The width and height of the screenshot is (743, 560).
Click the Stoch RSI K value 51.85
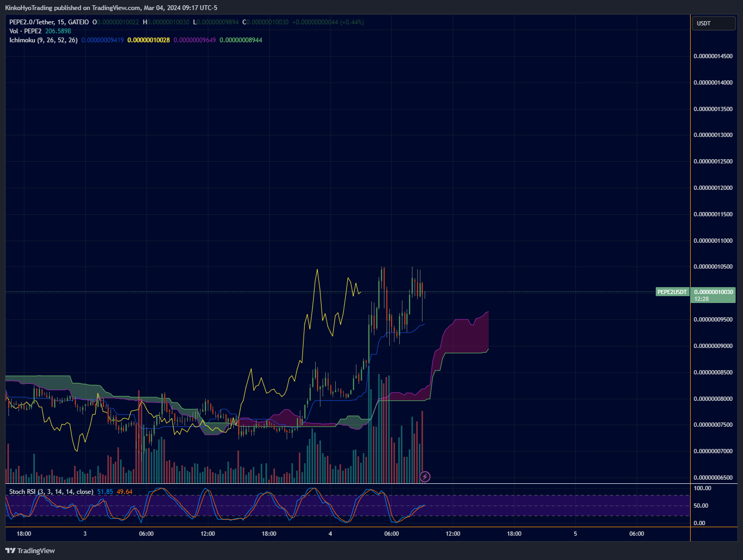(105, 492)
